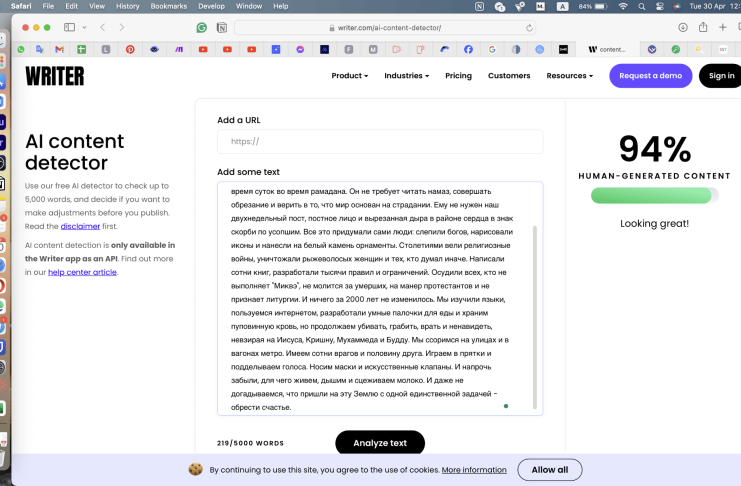Open the disclaimer link
The image size is (741, 486).
pos(80,226)
